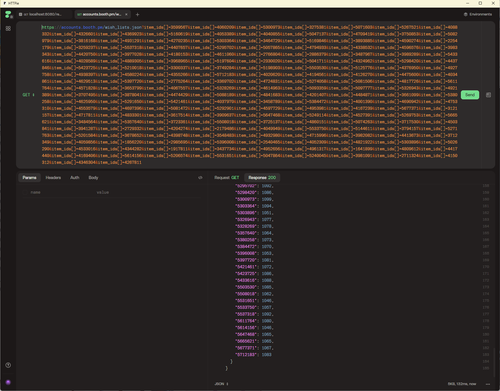Open the help icon in the sidebar
The height and width of the screenshot is (391, 500).
(x=8, y=365)
